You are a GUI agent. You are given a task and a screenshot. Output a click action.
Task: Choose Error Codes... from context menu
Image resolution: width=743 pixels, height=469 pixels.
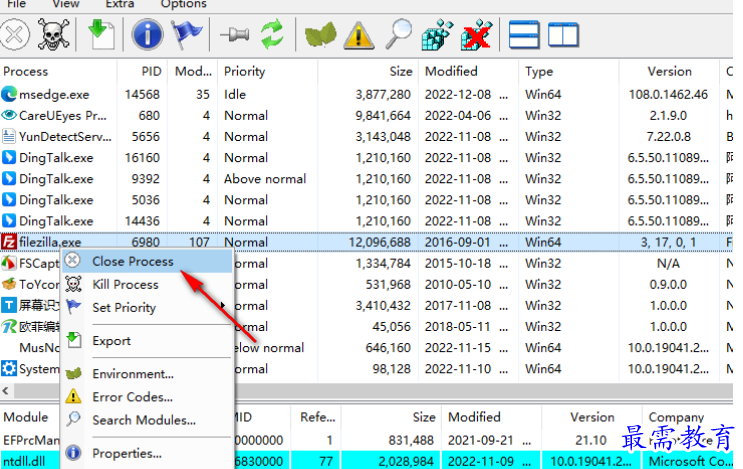147,397
